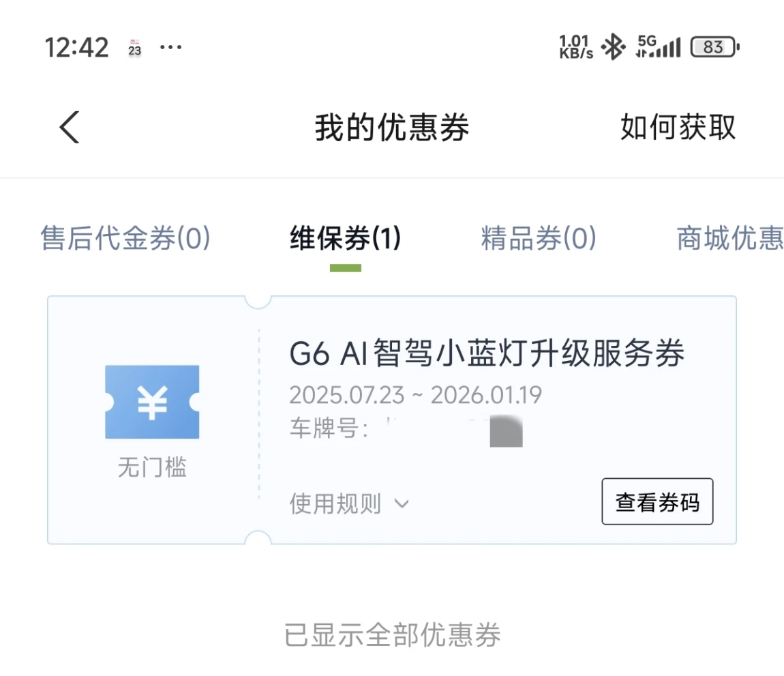Tap the three-dot notification overflow icon

[x=170, y=47]
